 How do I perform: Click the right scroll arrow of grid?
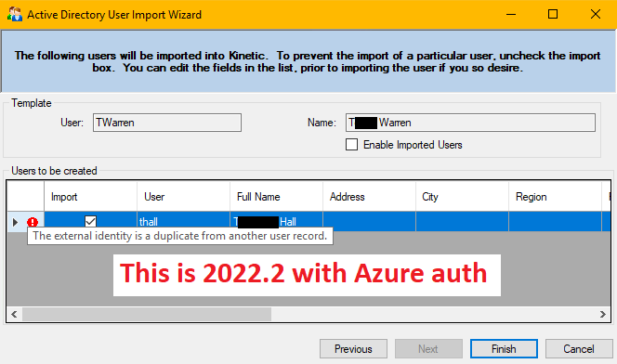click(x=603, y=314)
